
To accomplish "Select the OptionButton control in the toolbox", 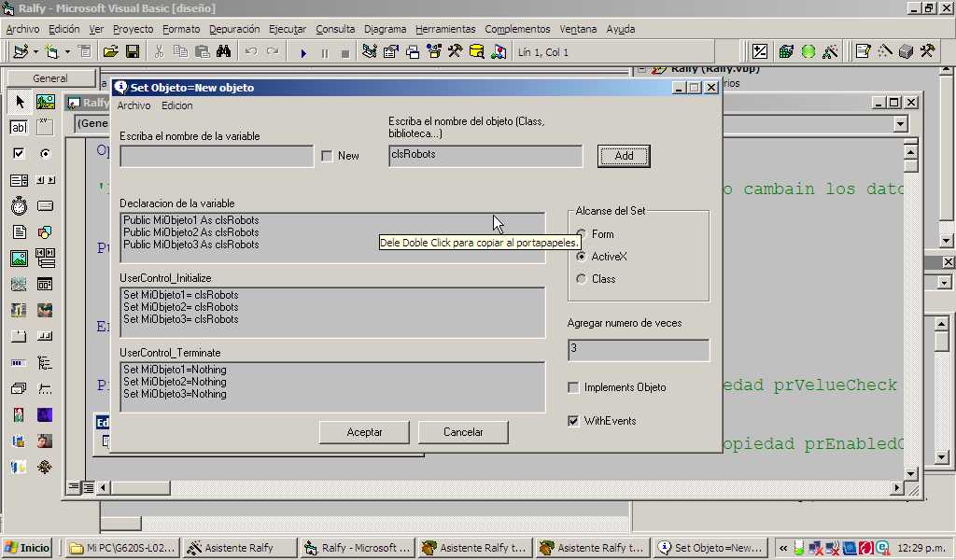I will 45,154.
